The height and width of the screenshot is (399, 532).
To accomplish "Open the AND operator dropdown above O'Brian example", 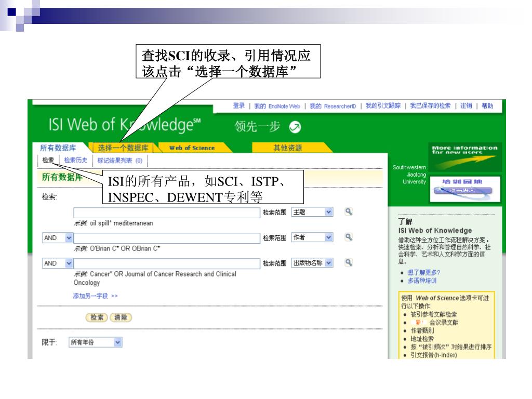I will (57, 238).
